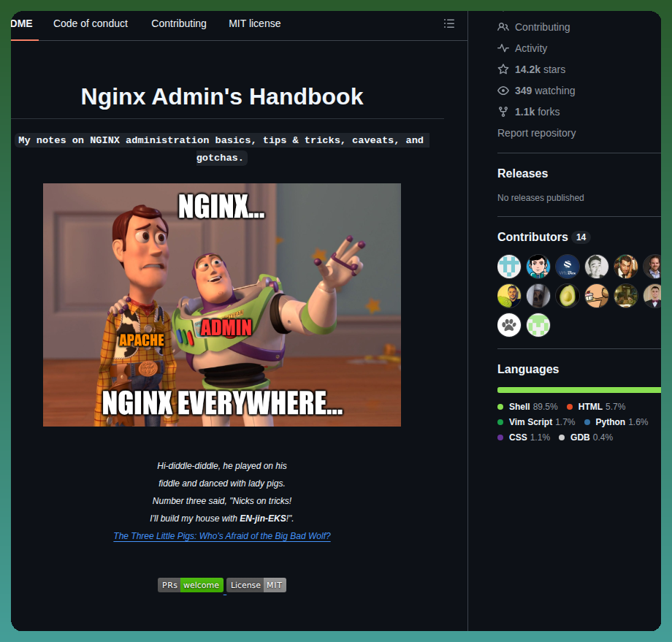Click the Nginx Admin's Handbook heading
672x642 pixels.
pyautogui.click(x=222, y=96)
